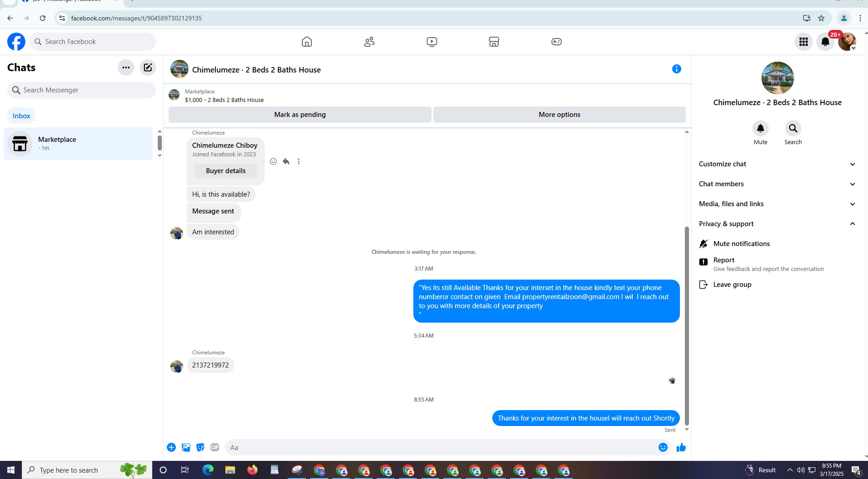The width and height of the screenshot is (868, 479).
Task: Open Chrome menu three dots
Action: (860, 18)
